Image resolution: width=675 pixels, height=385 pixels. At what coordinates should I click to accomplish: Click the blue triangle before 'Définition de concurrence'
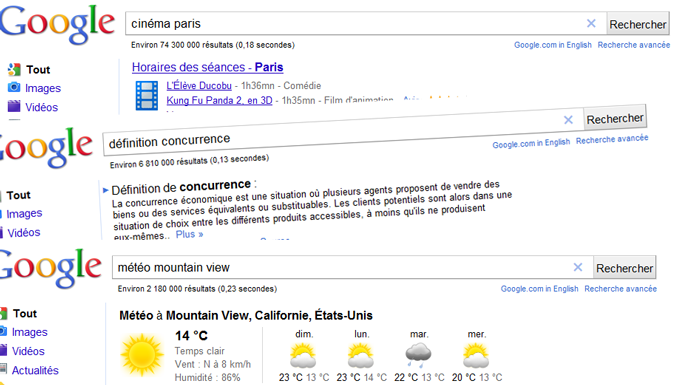[105, 190]
